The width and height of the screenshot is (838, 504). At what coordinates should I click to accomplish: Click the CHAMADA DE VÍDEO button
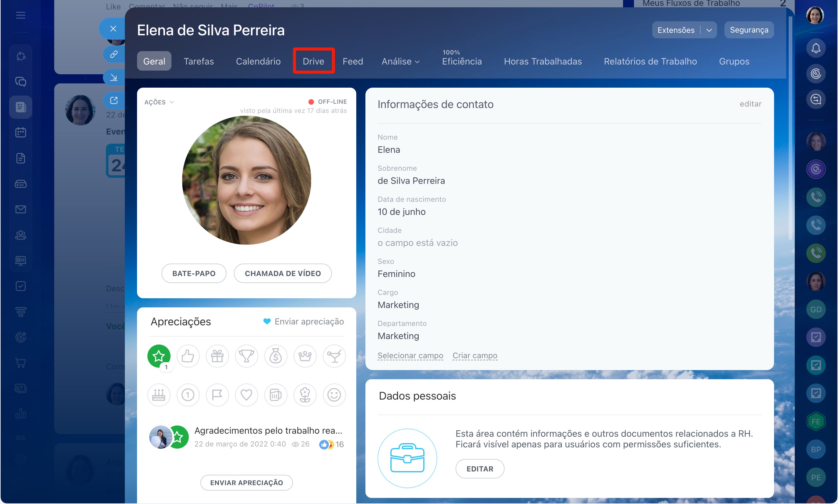click(x=282, y=273)
